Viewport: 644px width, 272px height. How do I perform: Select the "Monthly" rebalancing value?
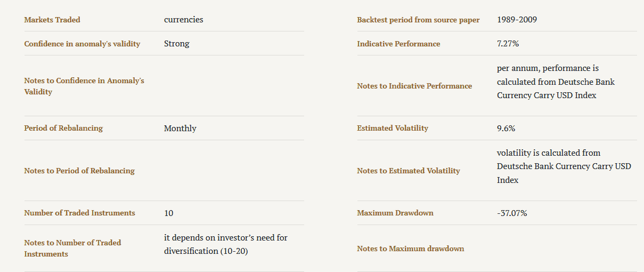[x=180, y=128]
